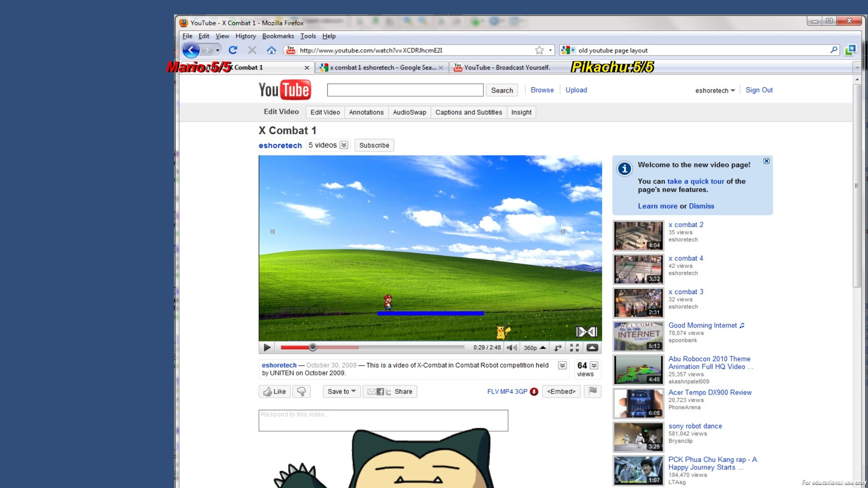
Task: Mute the video volume speaker icon
Action: [511, 347]
